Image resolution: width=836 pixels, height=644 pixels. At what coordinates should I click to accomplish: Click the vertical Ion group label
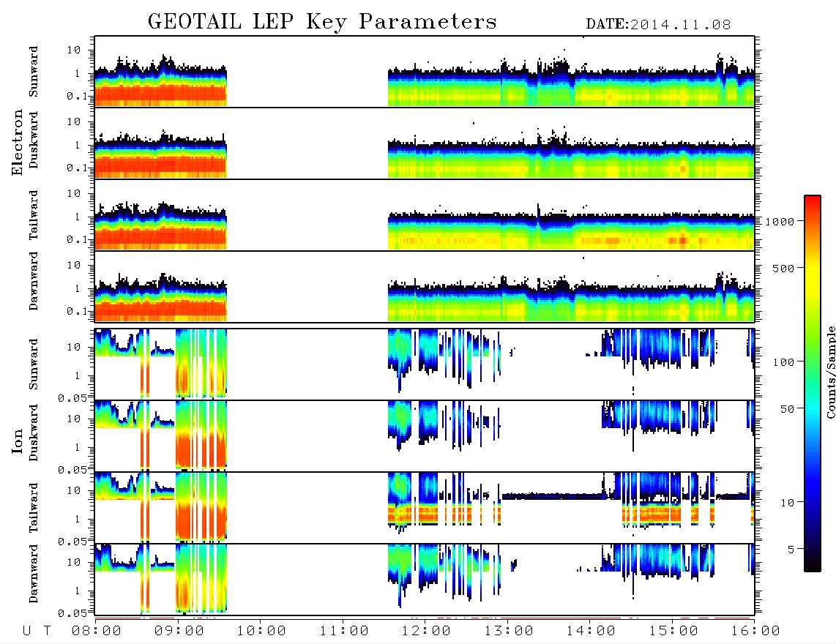click(x=17, y=441)
